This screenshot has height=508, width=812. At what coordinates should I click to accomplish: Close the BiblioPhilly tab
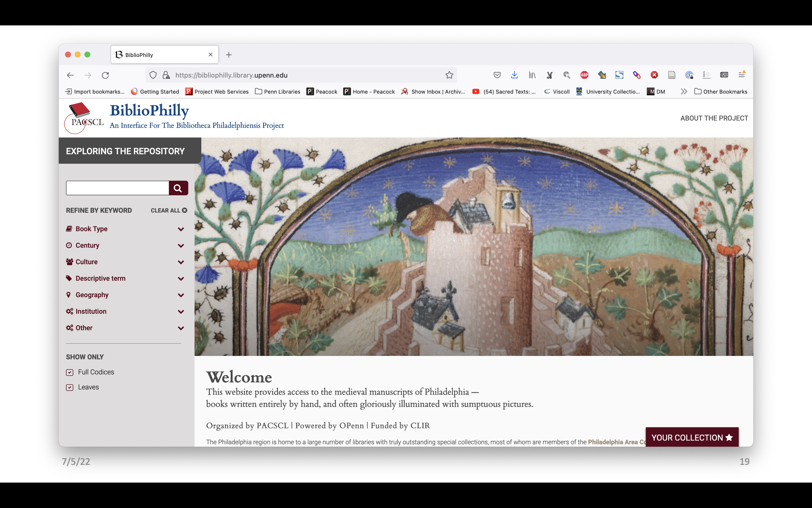click(210, 54)
